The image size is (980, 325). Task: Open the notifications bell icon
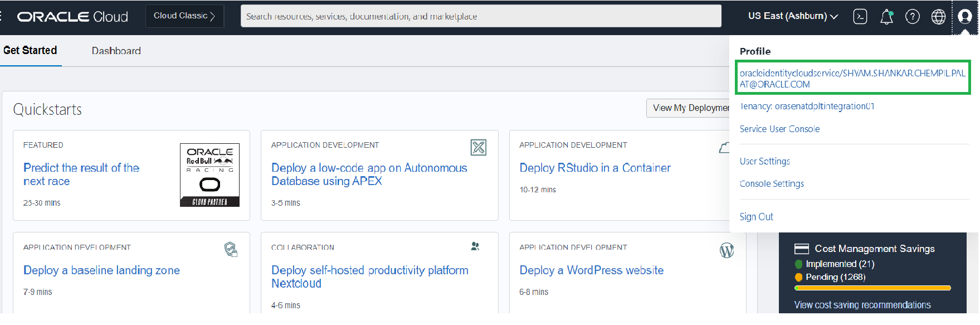pyautogui.click(x=886, y=17)
